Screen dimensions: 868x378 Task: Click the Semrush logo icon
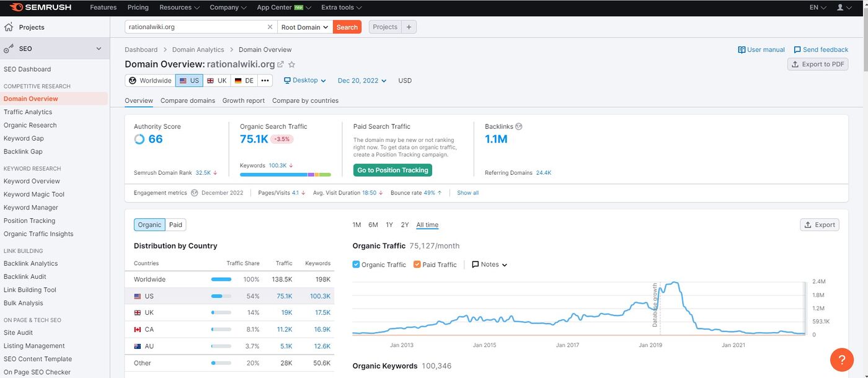click(x=16, y=7)
